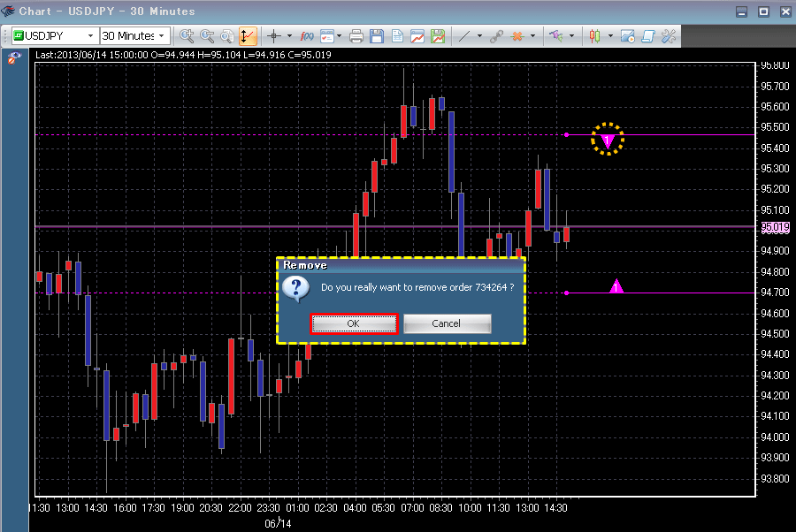Click the 94.000 price axis label
Screen dimensions: 796x532
775,437
